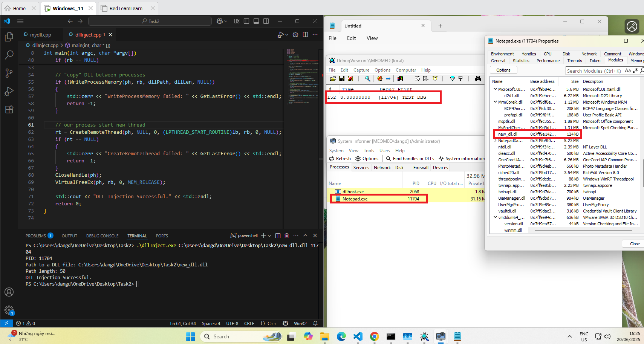
Task: Click DebugView blue arrow pass-through icon
Action: [388, 78]
